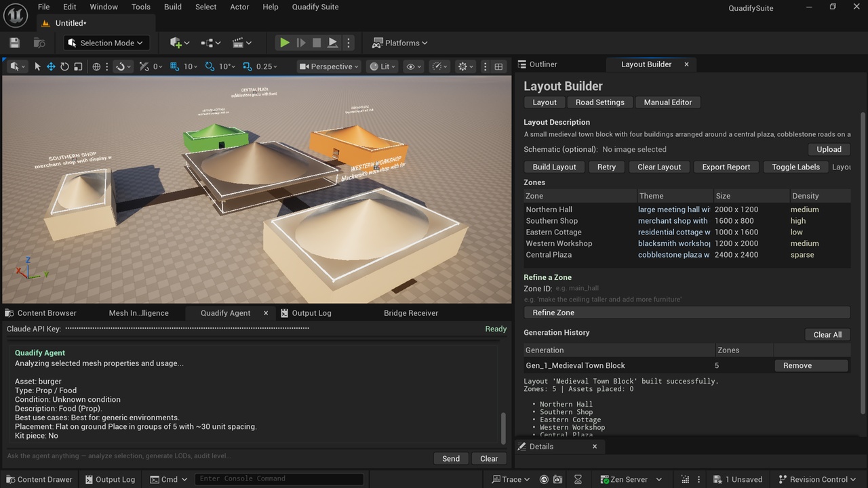This screenshot has width=868, height=488.
Task: Expand the Blueprints dropdown menu
Action: pos(211,43)
